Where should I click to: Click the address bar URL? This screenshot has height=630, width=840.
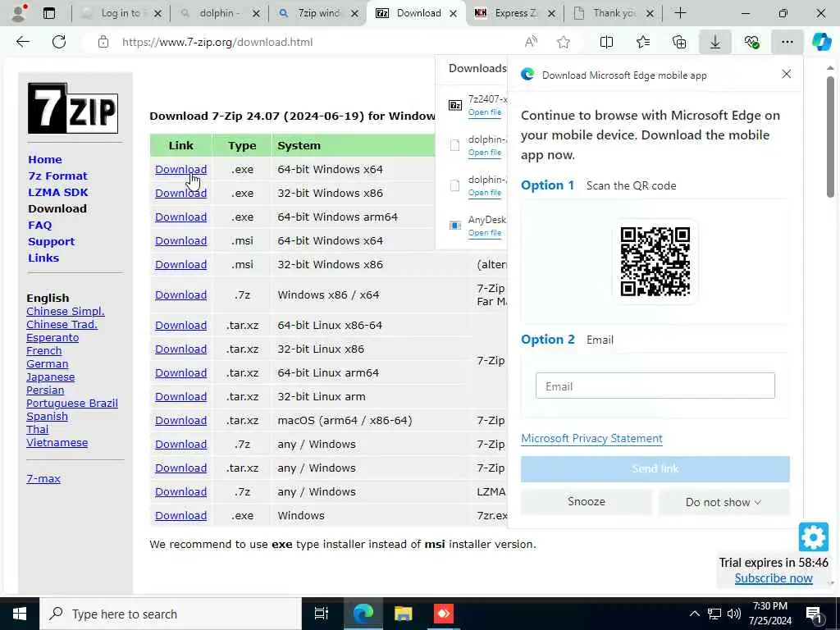tap(217, 42)
